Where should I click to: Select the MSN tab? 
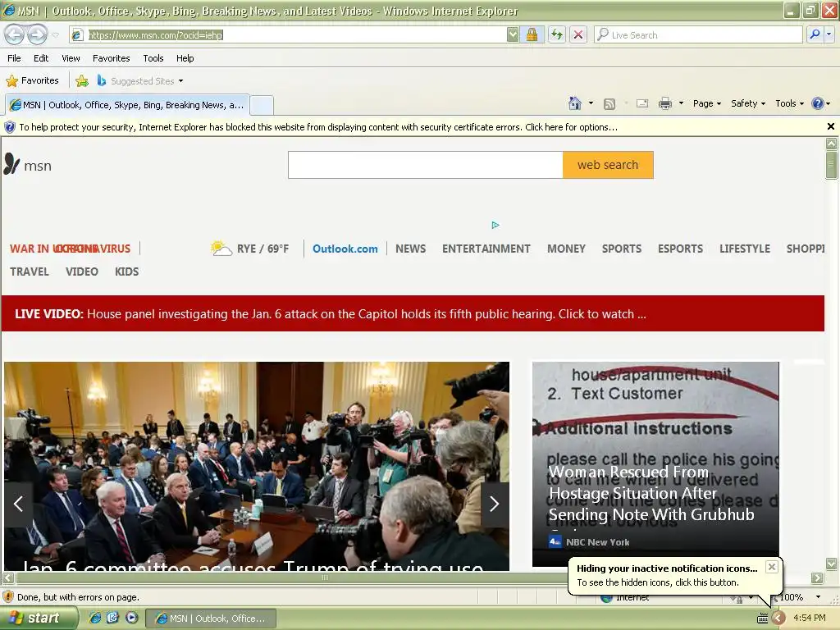(x=127, y=105)
